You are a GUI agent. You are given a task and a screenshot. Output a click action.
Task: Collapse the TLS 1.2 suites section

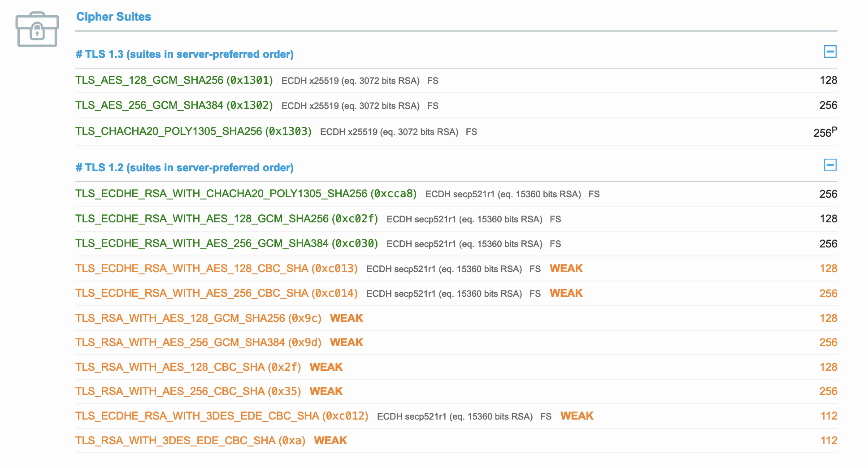tap(830, 165)
